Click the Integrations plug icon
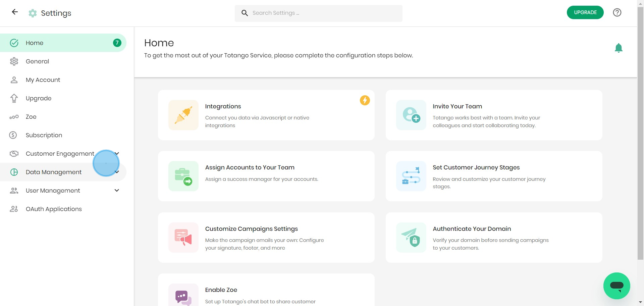The width and height of the screenshot is (644, 306). (183, 115)
